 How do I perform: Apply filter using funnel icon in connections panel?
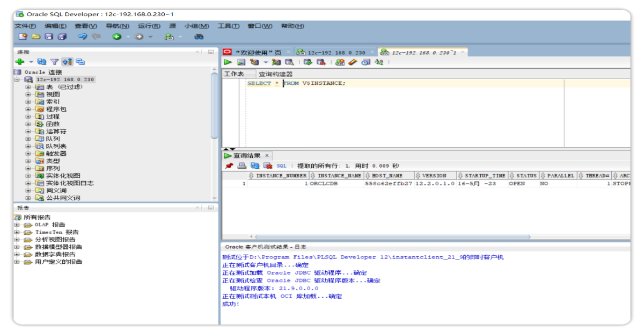[54, 61]
